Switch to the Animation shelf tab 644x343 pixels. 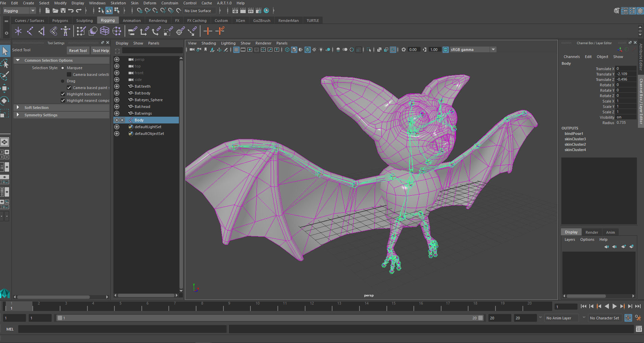click(132, 21)
